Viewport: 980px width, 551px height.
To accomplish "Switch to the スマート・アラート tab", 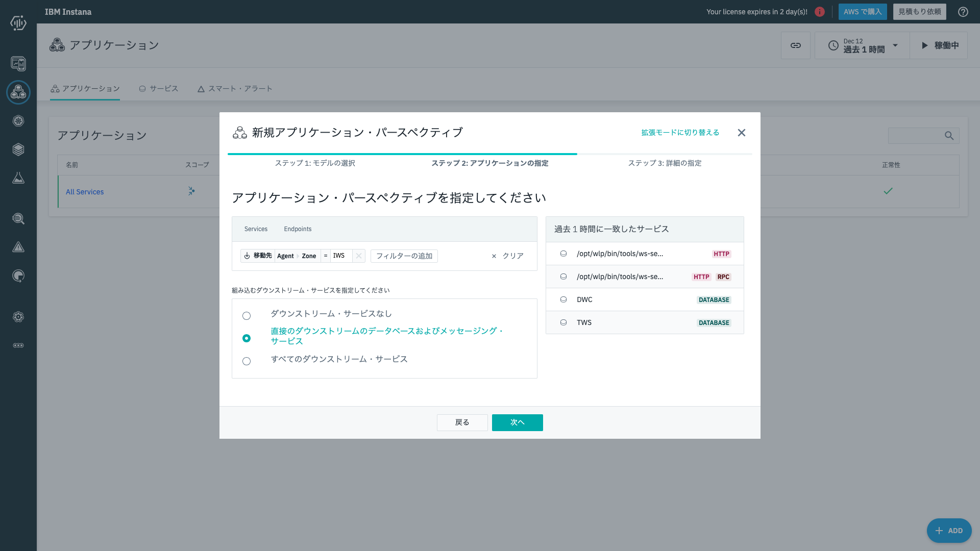I will (x=234, y=88).
